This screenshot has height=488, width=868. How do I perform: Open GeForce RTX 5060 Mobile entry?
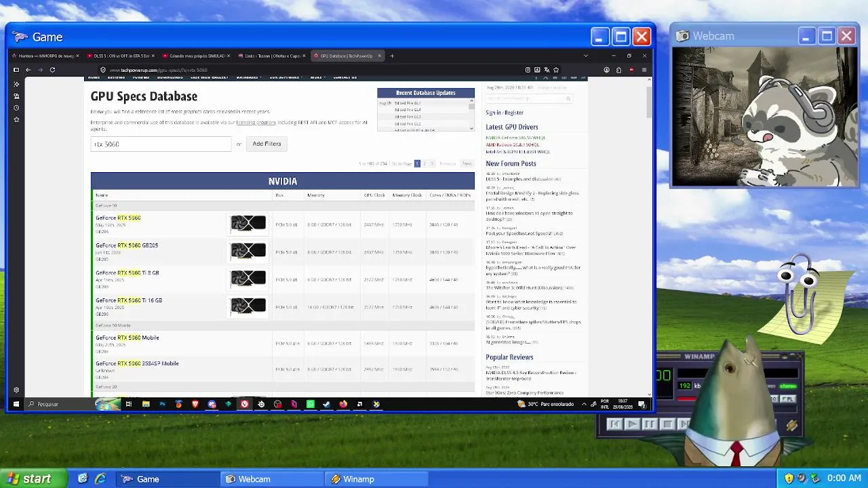point(127,338)
